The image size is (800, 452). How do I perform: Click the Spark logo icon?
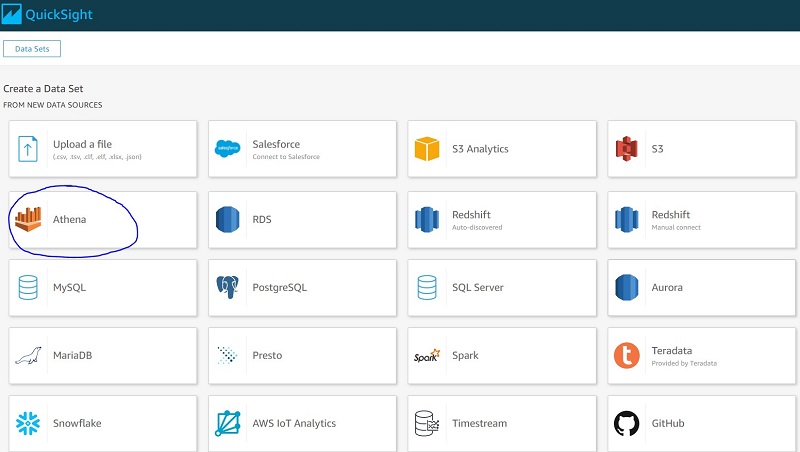coord(427,356)
